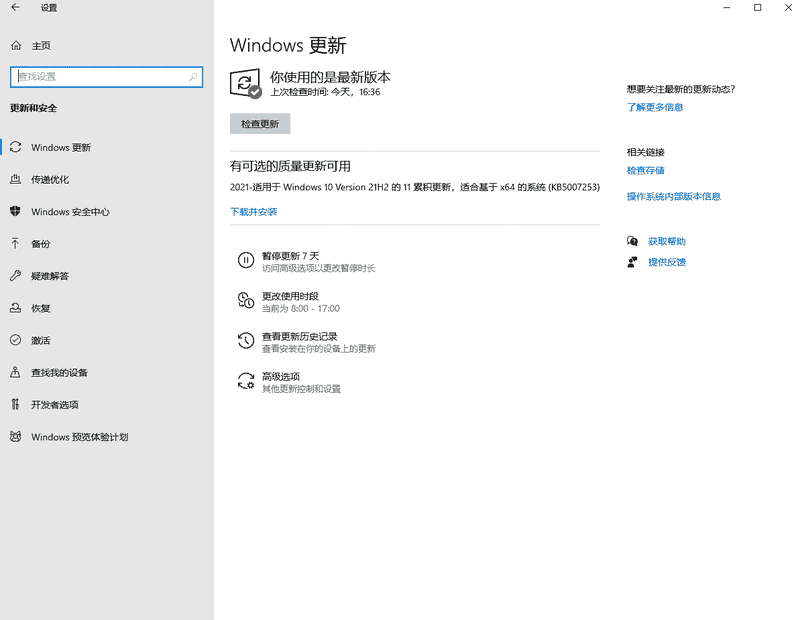Click the 恢复 icon
Image resolution: width=800 pixels, height=620 pixels.
pos(16,308)
